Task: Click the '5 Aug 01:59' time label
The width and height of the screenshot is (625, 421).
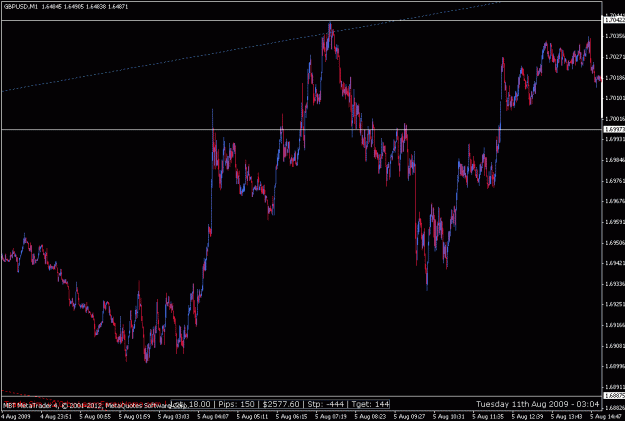Action: click(134, 417)
